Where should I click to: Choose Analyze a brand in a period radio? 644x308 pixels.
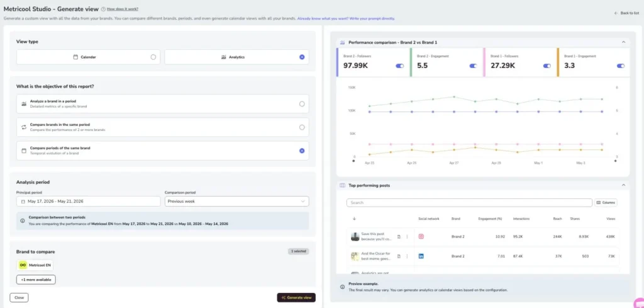click(x=302, y=104)
